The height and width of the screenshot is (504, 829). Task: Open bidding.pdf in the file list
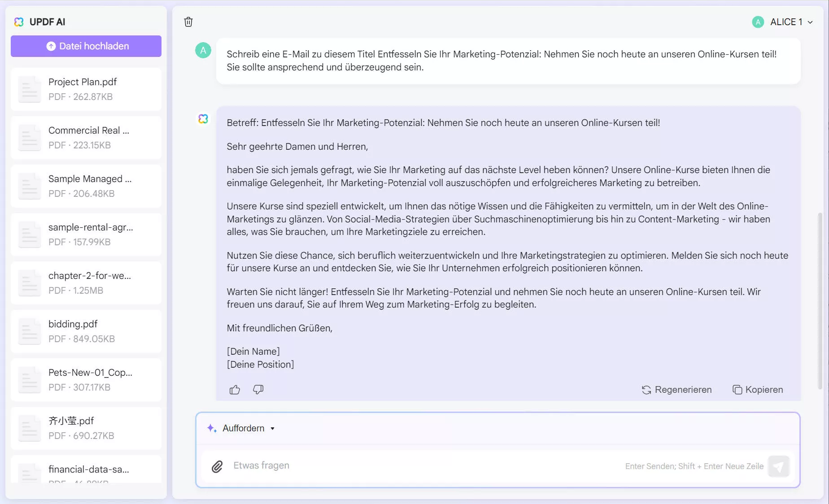(86, 331)
